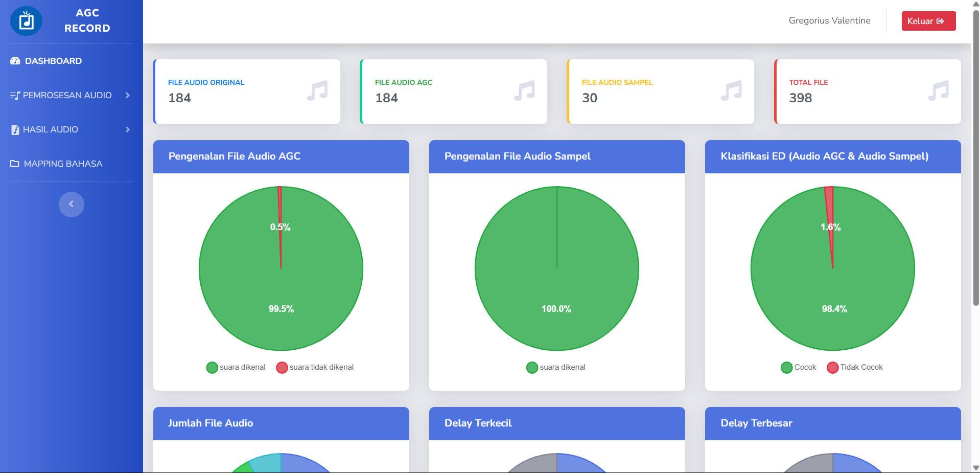The width and height of the screenshot is (980, 473).
Task: Toggle 'Cocok' legend in Klasifikasi ED chart
Action: click(x=799, y=367)
